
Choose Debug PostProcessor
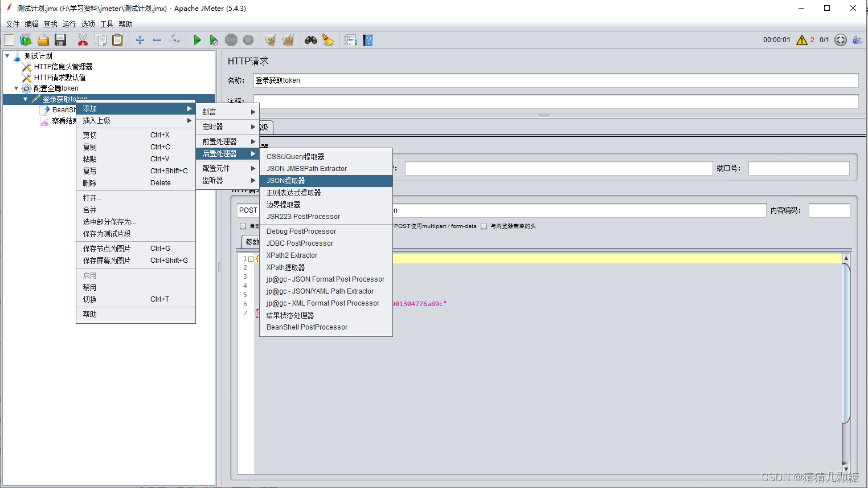(326, 231)
